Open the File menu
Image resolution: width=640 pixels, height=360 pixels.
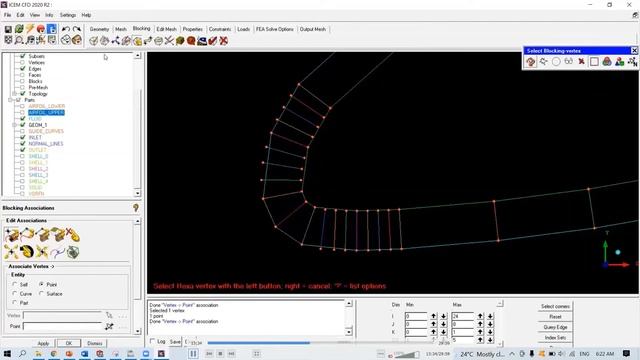click(x=7, y=15)
